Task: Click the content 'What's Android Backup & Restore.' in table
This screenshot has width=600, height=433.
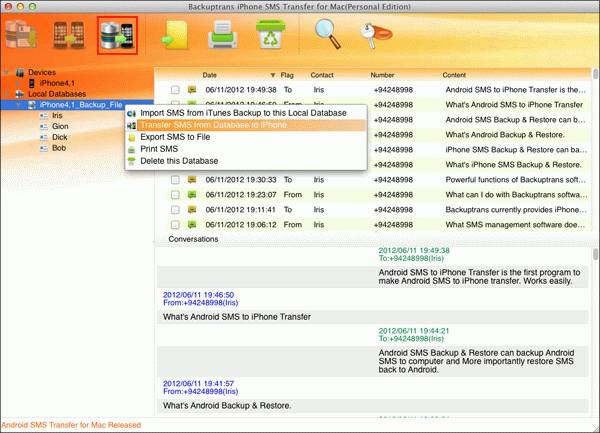Action: point(505,135)
